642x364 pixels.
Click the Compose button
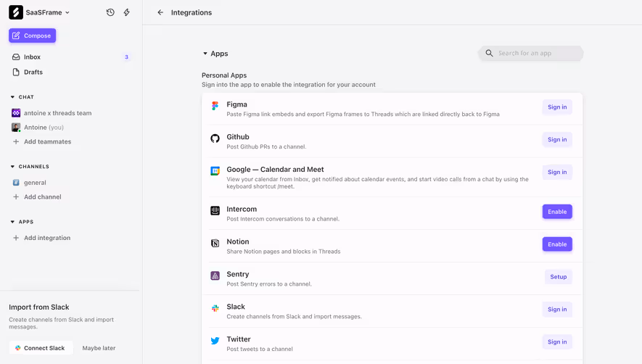pyautogui.click(x=33, y=36)
